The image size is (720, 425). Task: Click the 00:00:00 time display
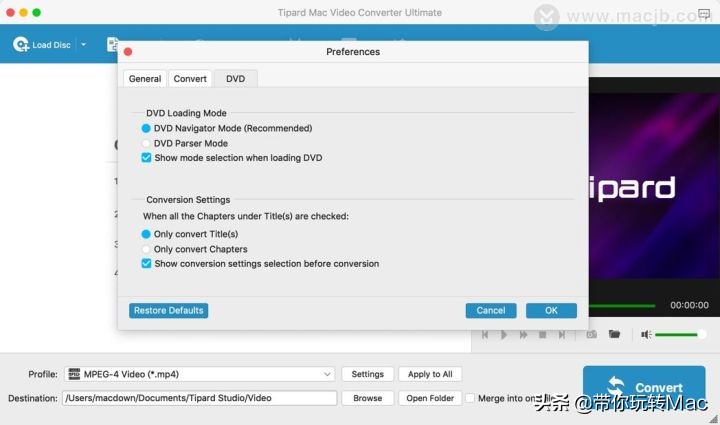coord(689,305)
